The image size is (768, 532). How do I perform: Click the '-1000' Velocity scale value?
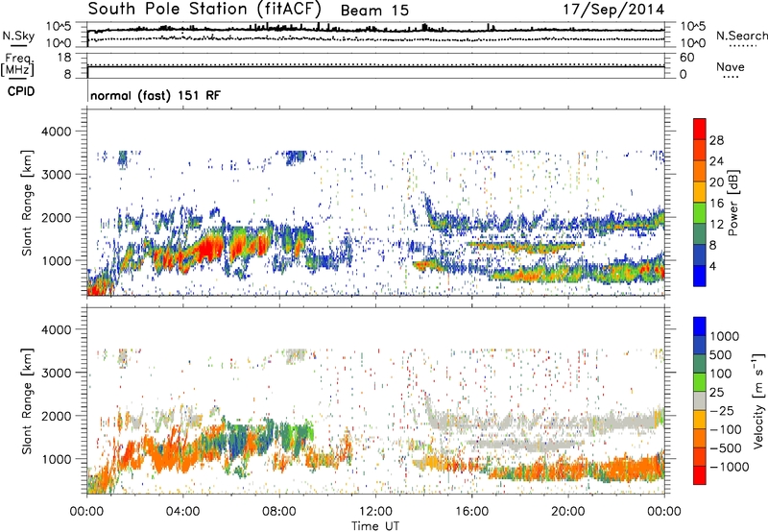coord(729,467)
